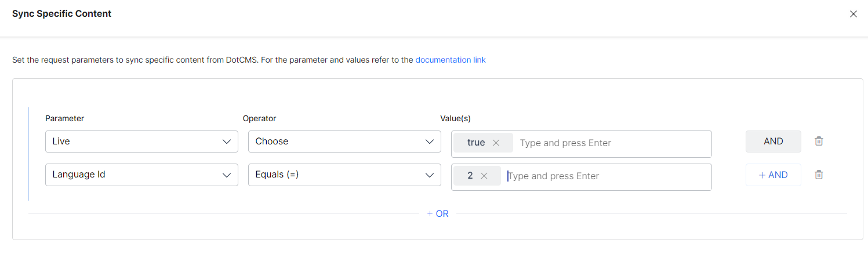
Task: Open the Live parameter dropdown
Action: 141,142
